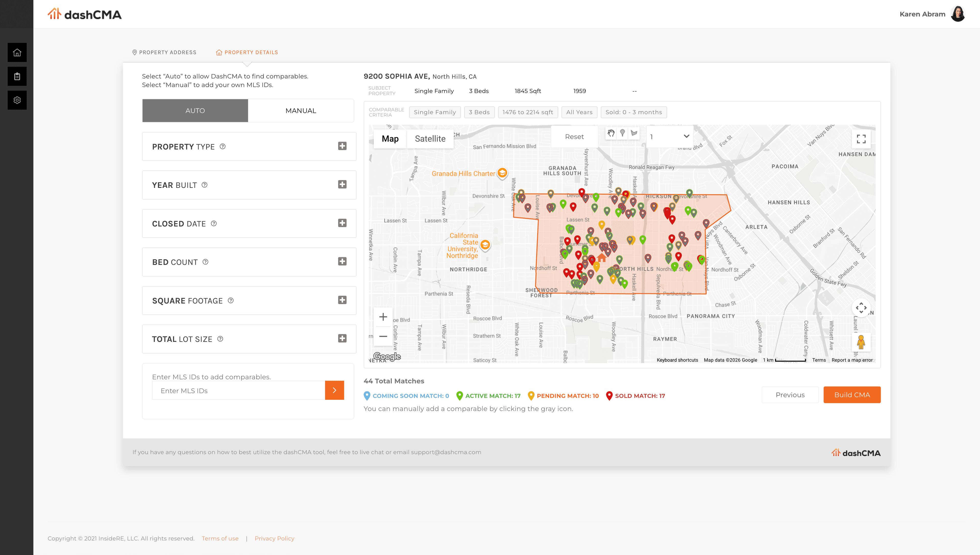Click the All Years criteria chip

[x=579, y=112]
